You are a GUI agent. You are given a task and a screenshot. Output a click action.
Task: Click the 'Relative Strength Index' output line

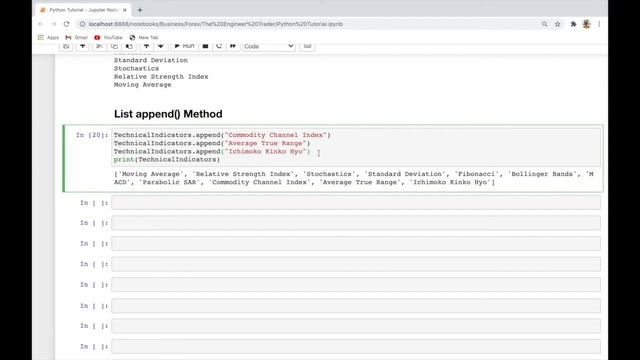point(161,77)
